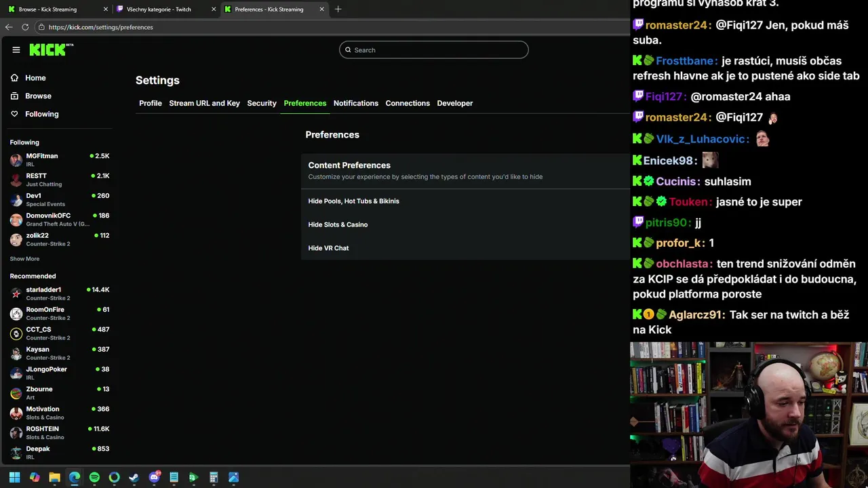Open Spotify from the taskbar
Image resolution: width=868 pixels, height=488 pixels.
(94, 477)
